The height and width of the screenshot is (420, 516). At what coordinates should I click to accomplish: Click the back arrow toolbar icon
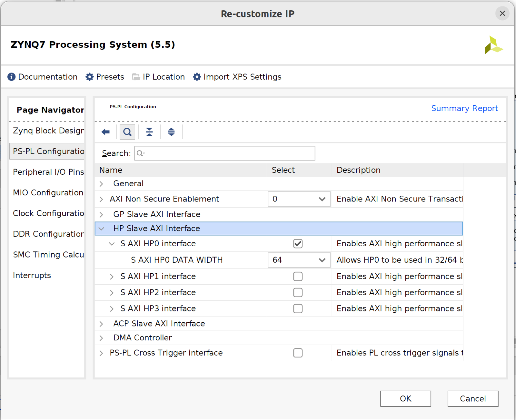coord(105,132)
